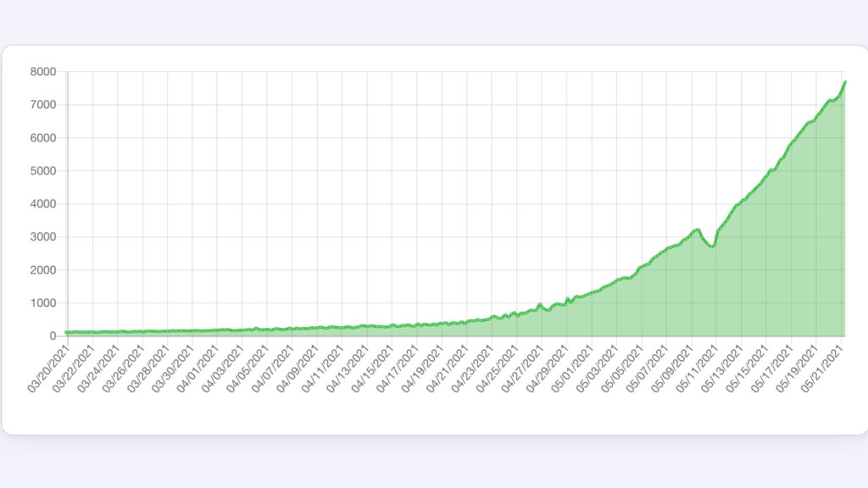Click the 5000 y-axis label

pos(42,171)
